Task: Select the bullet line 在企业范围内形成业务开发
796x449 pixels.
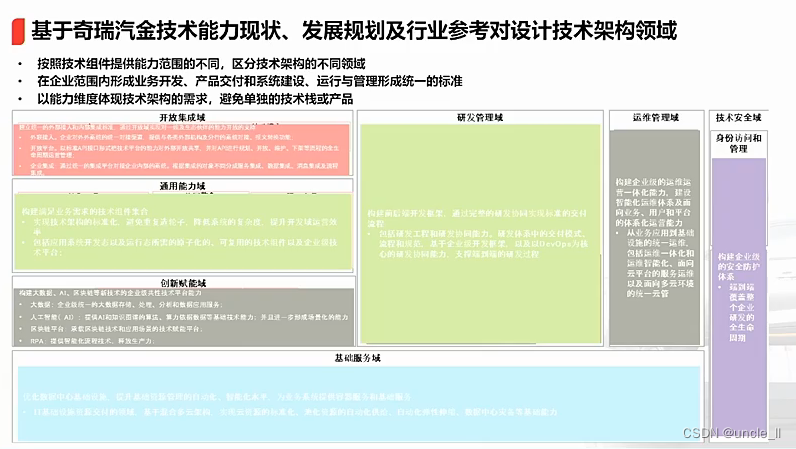Action: 249,81
